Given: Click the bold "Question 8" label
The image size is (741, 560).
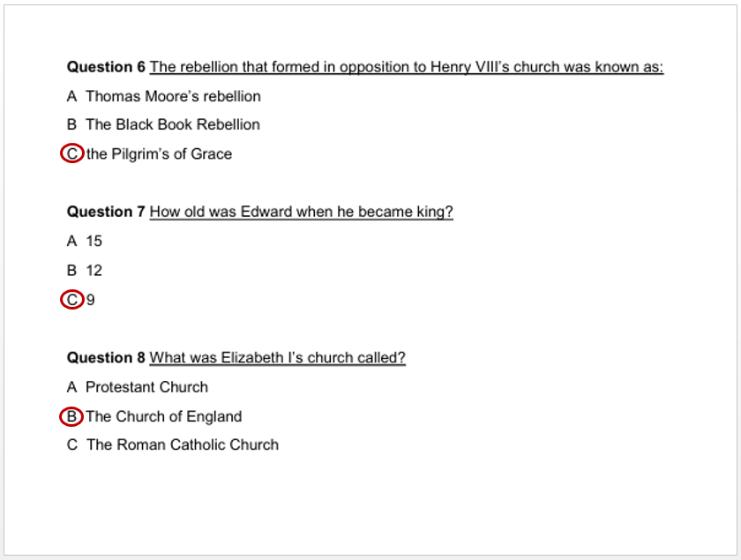Looking at the screenshot, I should pos(106,358).
